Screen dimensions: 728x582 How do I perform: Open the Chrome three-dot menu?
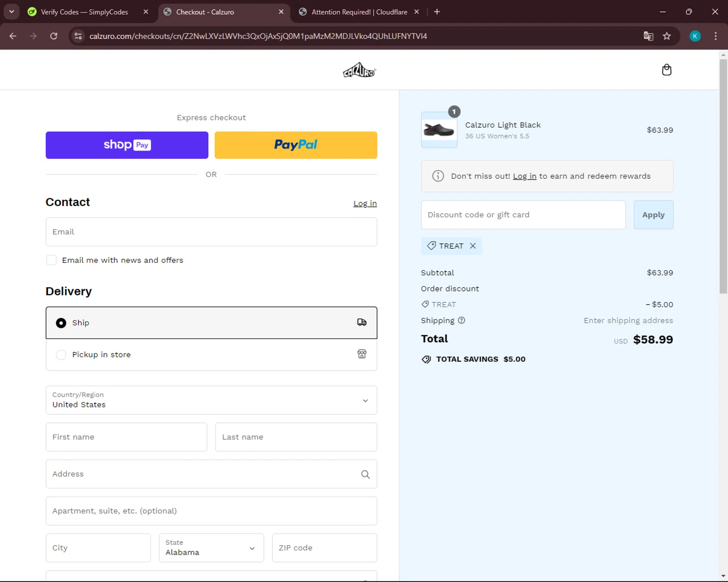[x=715, y=36]
